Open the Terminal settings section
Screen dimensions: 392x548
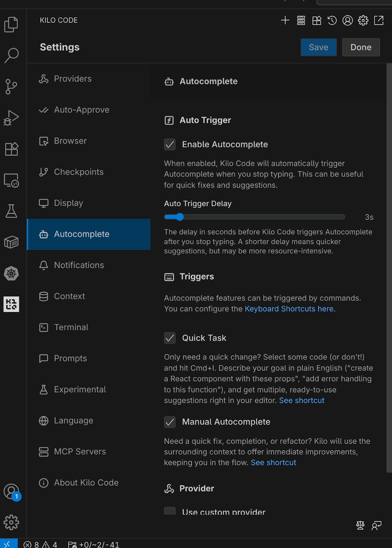pos(89,327)
